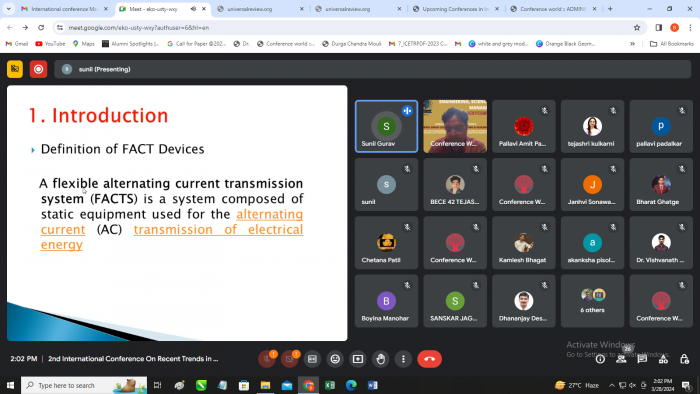Viewport: 700px width, 394px height.
Task: Expand the hidden bookmarks chevron
Action: point(632,44)
